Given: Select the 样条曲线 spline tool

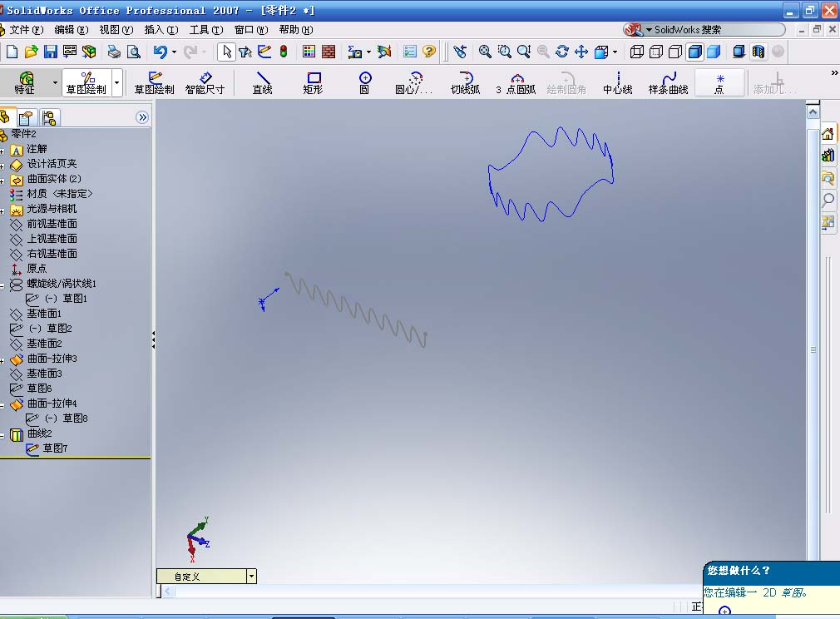Looking at the screenshot, I should coord(668,83).
